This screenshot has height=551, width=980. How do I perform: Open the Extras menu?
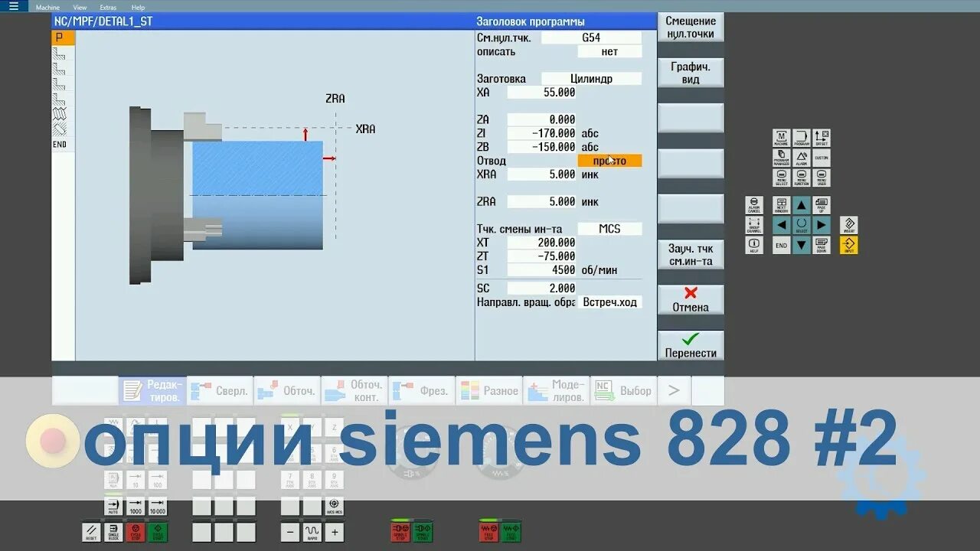pos(108,7)
